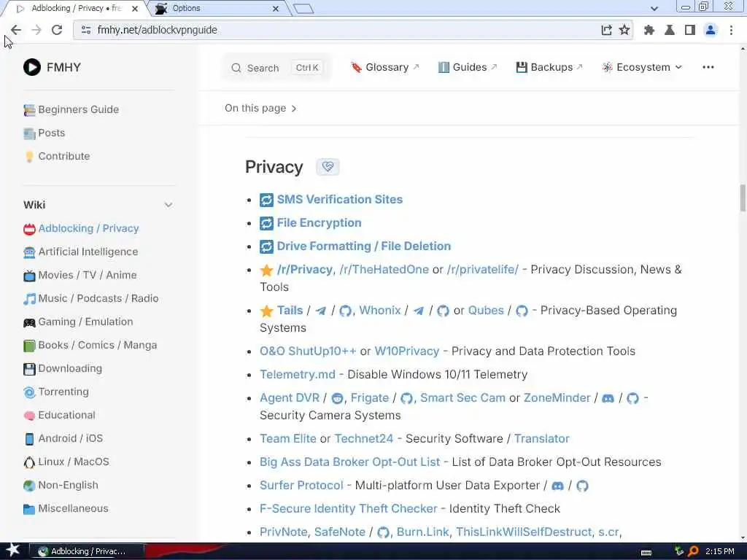The image size is (747, 560).
Task: Open the ZoneMinder GitHub icon
Action: pyautogui.click(x=632, y=399)
